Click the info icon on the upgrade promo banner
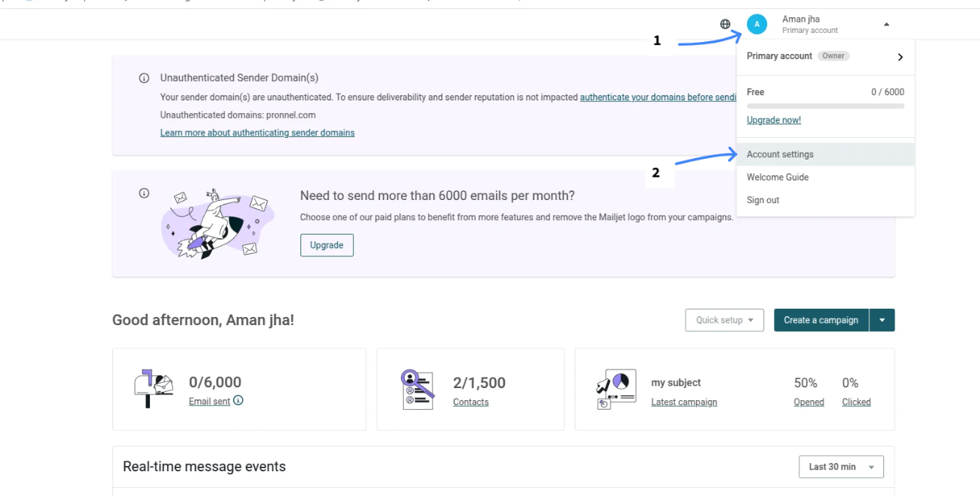The image size is (980, 496). coord(144,193)
